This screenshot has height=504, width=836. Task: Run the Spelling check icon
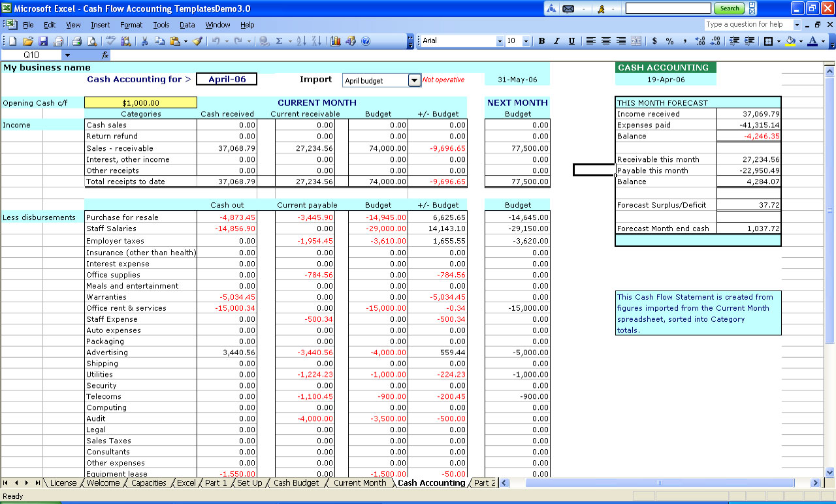(109, 40)
